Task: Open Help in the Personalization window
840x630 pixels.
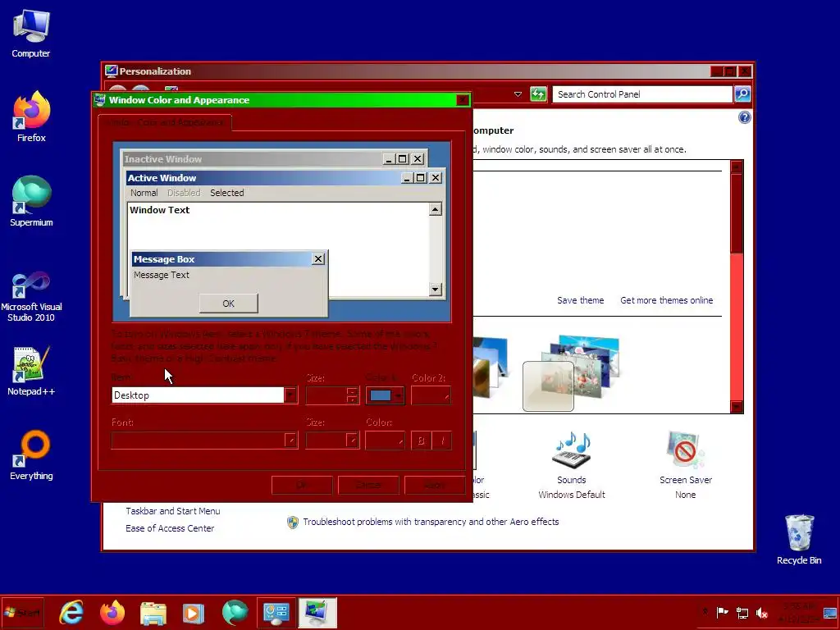Action: [x=745, y=117]
